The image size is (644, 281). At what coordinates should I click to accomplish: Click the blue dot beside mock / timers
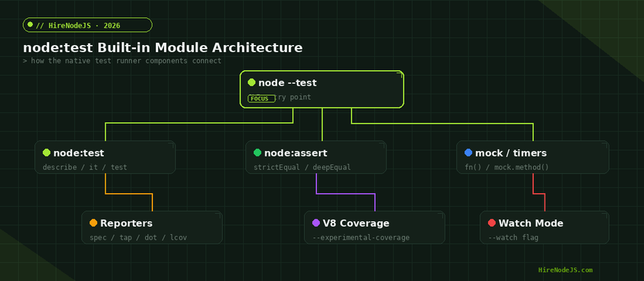pos(468,153)
